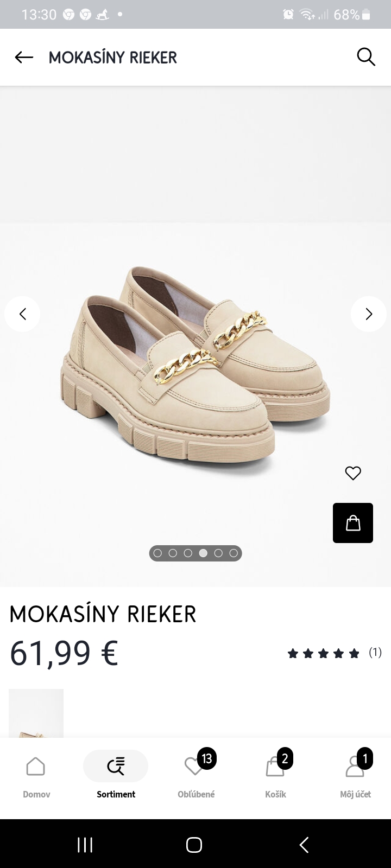Open Android recent apps button
This screenshot has height=868, width=391.
(x=85, y=845)
